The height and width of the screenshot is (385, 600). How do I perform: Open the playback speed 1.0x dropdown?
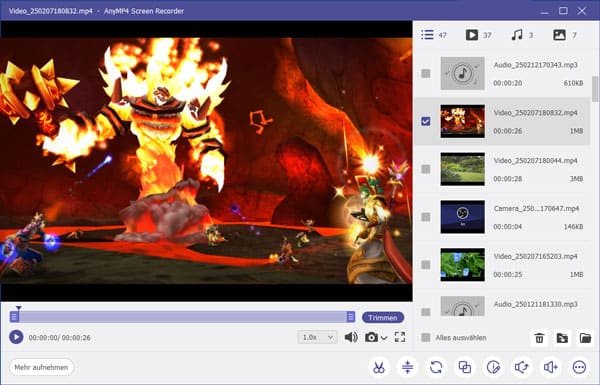[x=317, y=337]
